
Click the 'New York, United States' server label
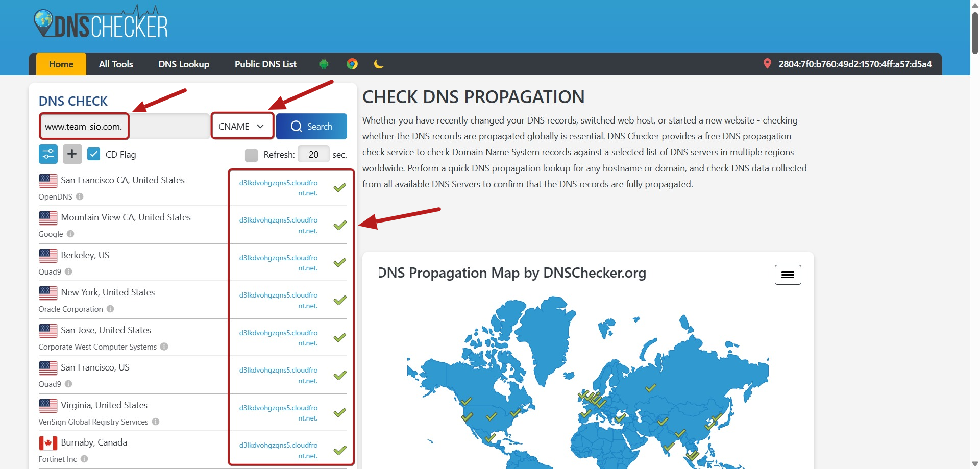(x=108, y=292)
